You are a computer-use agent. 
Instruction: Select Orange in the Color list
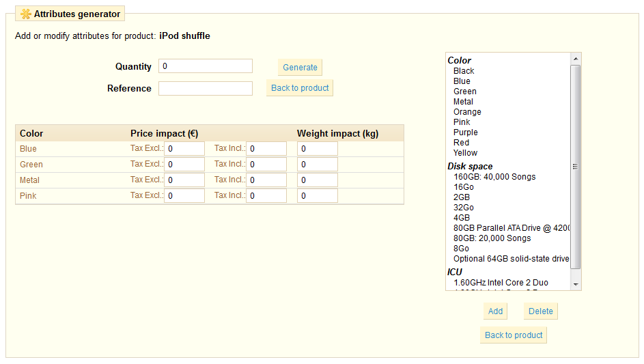click(x=467, y=112)
